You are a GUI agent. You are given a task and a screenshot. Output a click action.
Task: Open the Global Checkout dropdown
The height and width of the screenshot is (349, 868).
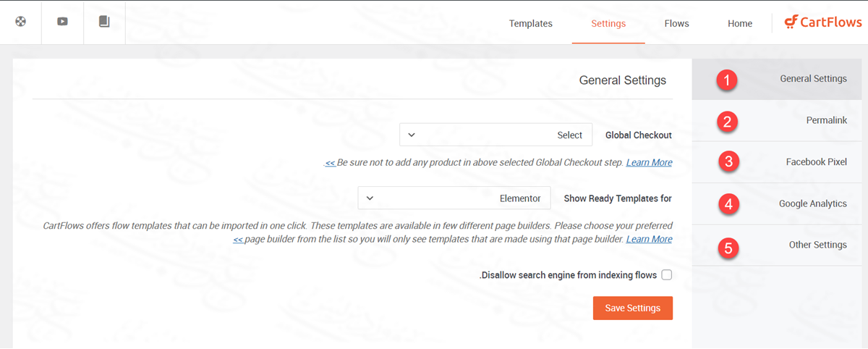[x=495, y=135]
